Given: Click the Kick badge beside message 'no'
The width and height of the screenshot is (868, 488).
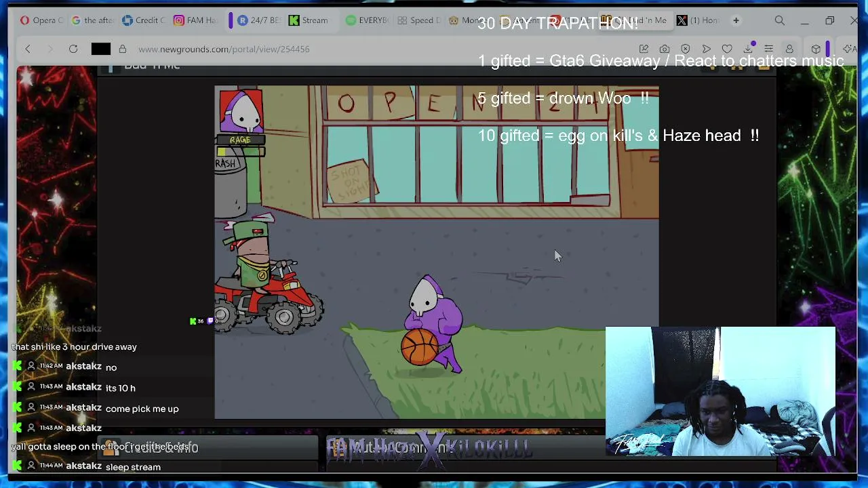Looking at the screenshot, I should click(x=17, y=366).
